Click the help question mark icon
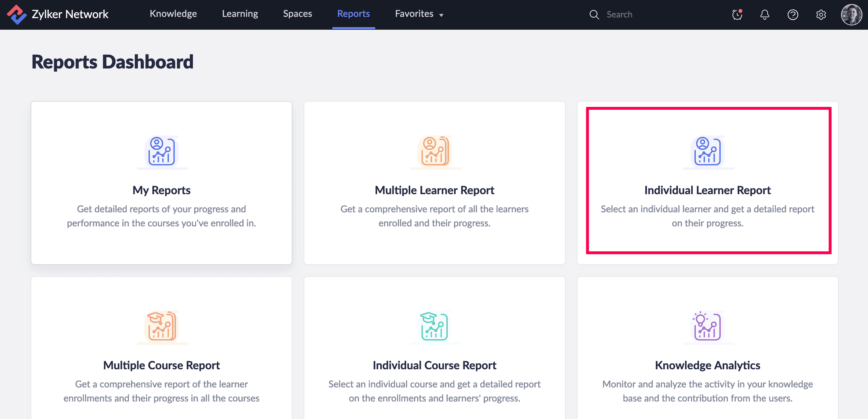 click(793, 14)
